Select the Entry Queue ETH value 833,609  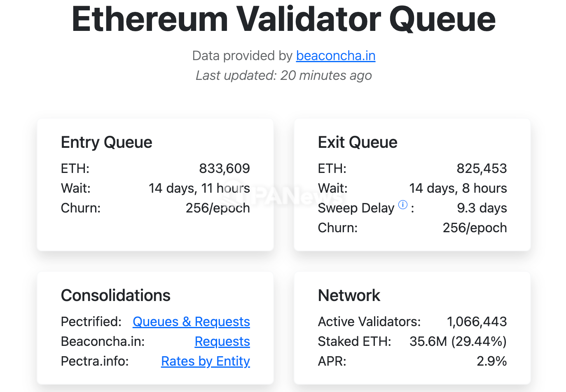click(225, 168)
